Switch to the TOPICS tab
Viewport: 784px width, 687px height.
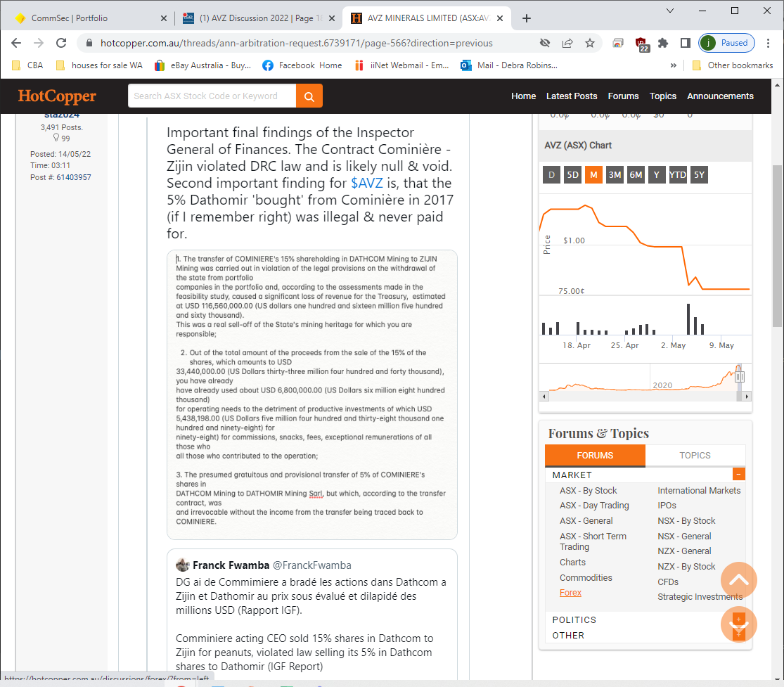coord(695,456)
